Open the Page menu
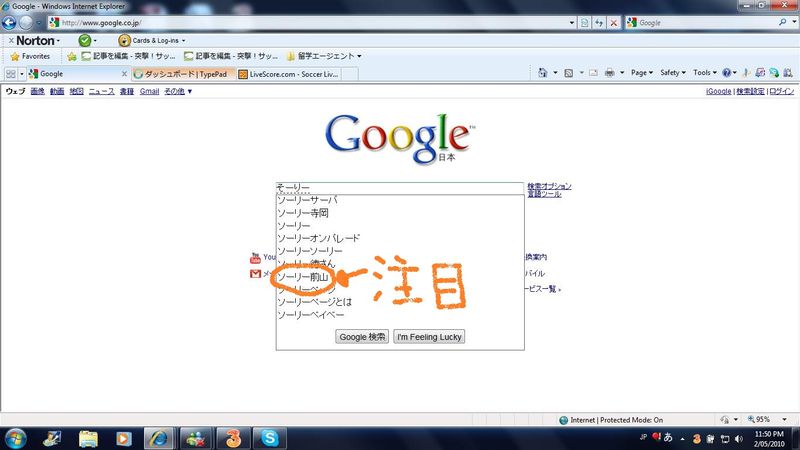The height and width of the screenshot is (450, 800). point(642,73)
